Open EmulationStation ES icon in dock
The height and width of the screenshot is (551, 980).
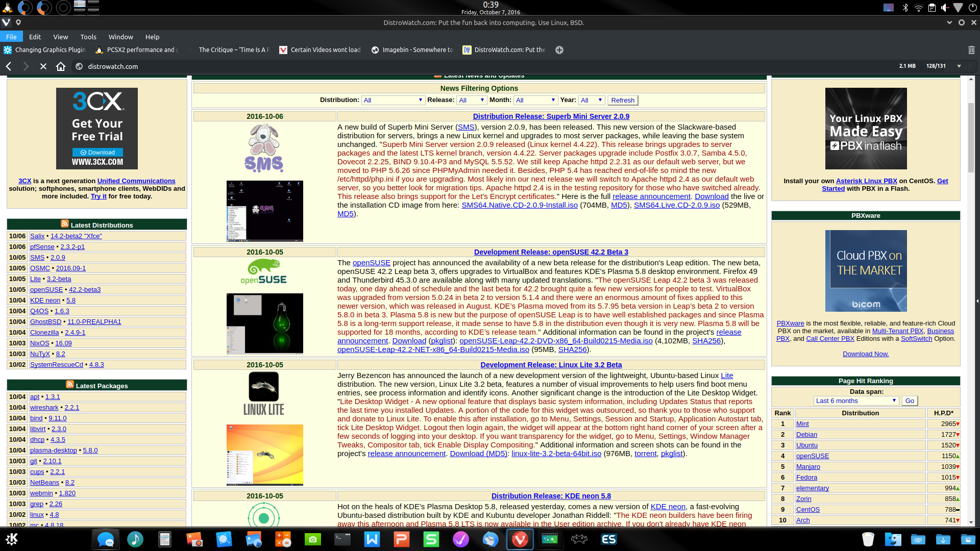(609, 539)
